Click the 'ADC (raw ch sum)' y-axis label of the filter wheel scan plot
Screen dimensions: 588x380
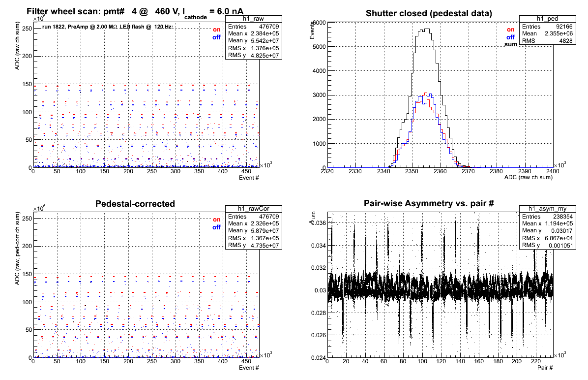tap(18, 46)
